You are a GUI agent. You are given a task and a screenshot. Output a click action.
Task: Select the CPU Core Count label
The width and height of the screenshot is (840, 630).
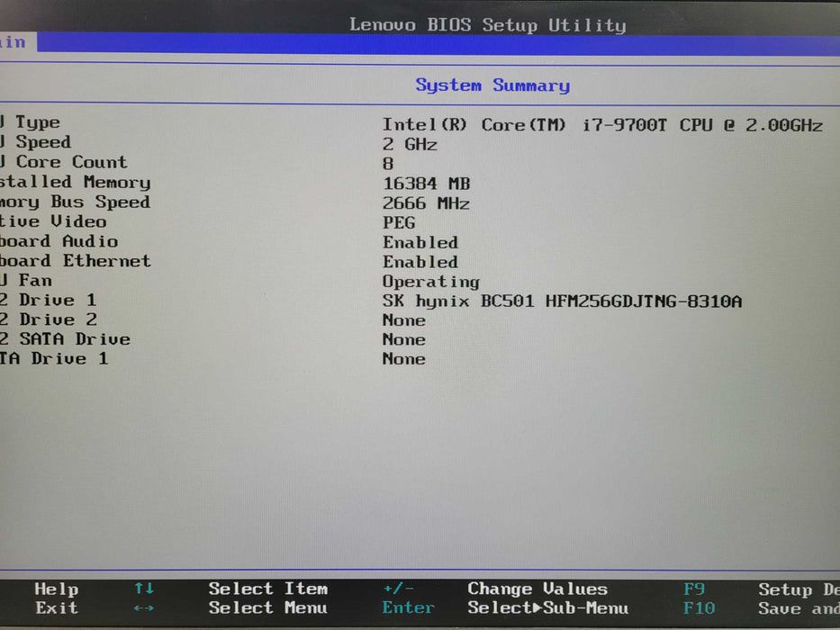tap(64, 162)
